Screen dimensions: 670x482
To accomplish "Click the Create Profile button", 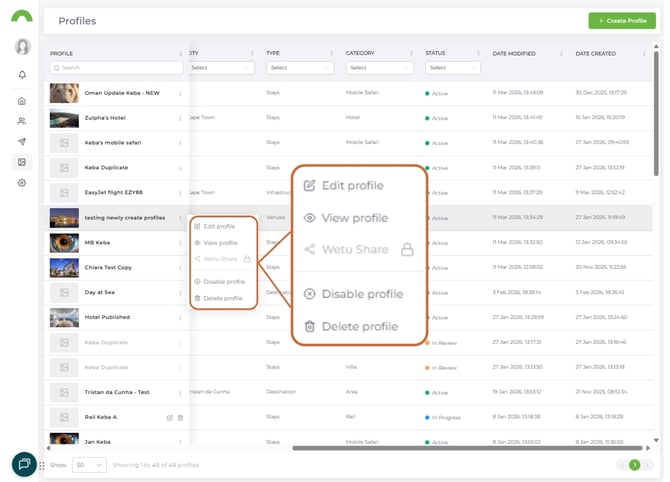I will tap(622, 20).
